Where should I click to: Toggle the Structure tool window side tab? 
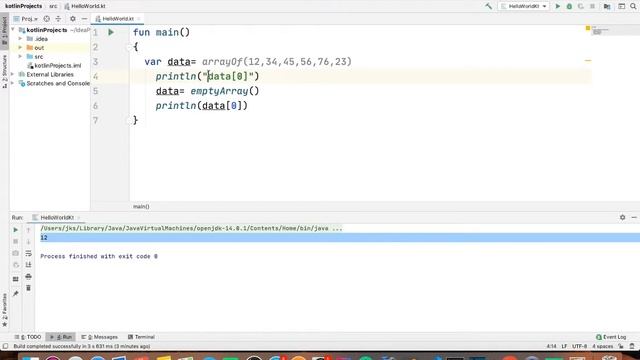[x=4, y=71]
